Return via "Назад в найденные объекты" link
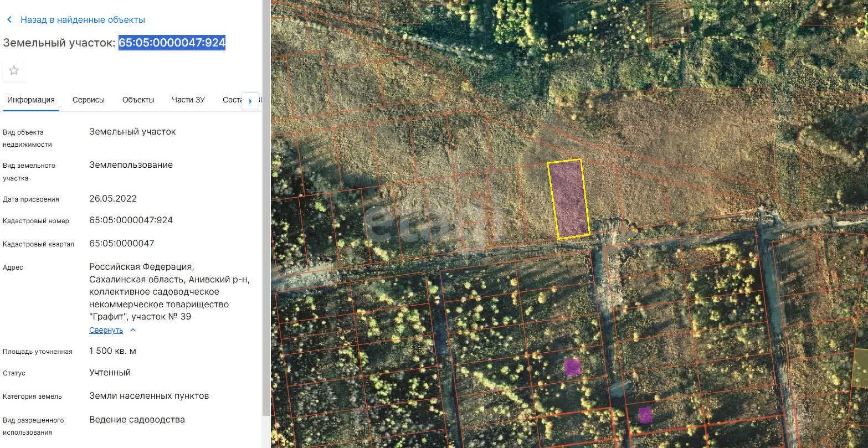868x448 pixels. [83, 20]
